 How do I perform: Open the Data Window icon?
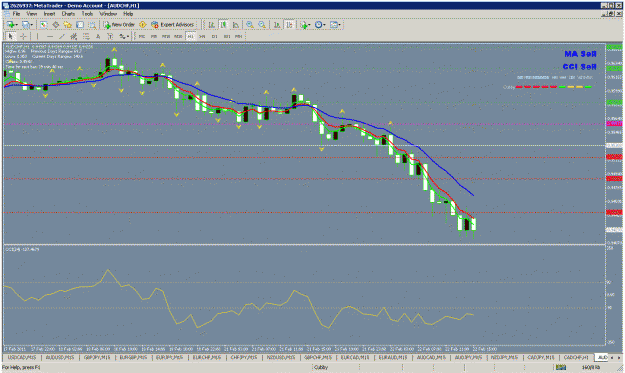tap(55, 25)
